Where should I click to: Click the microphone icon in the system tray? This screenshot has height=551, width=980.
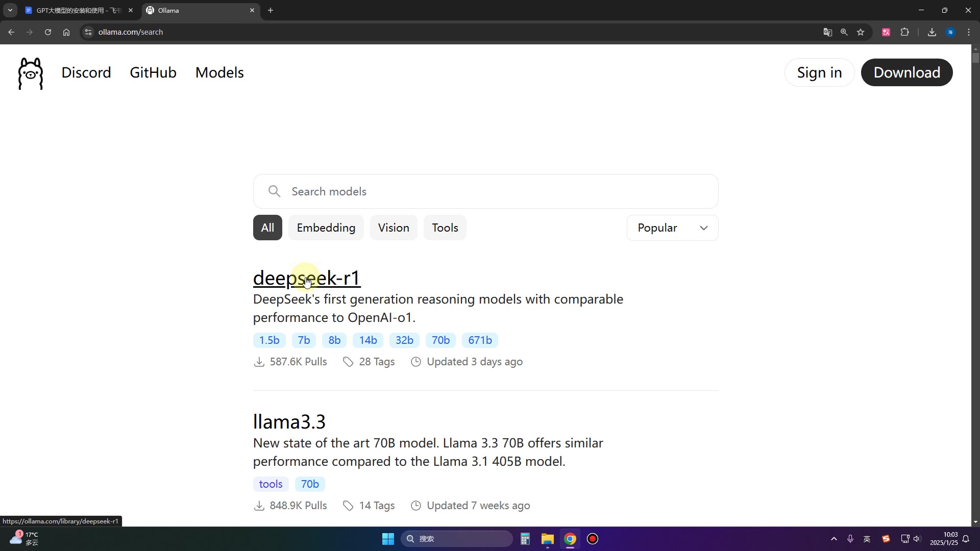[850, 539]
